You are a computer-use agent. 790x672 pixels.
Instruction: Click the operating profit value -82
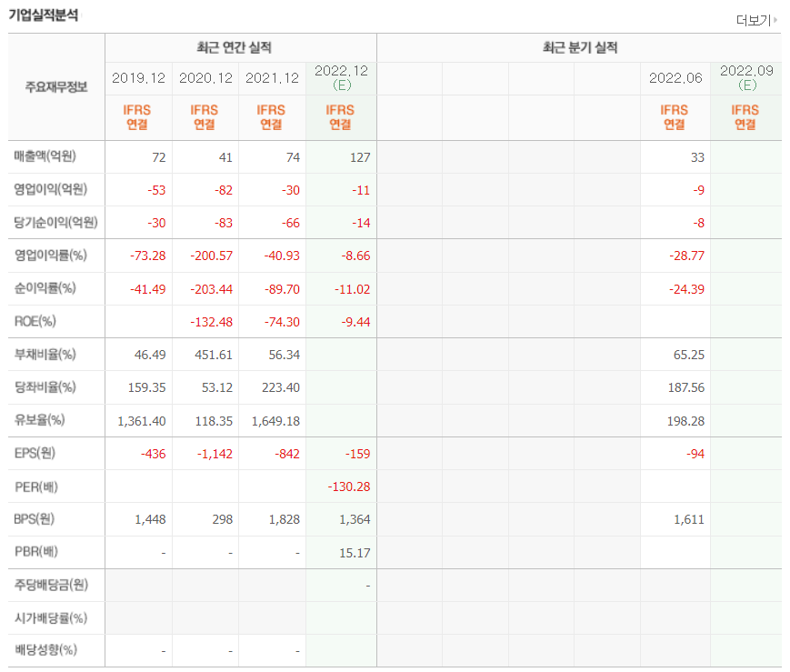tap(224, 191)
